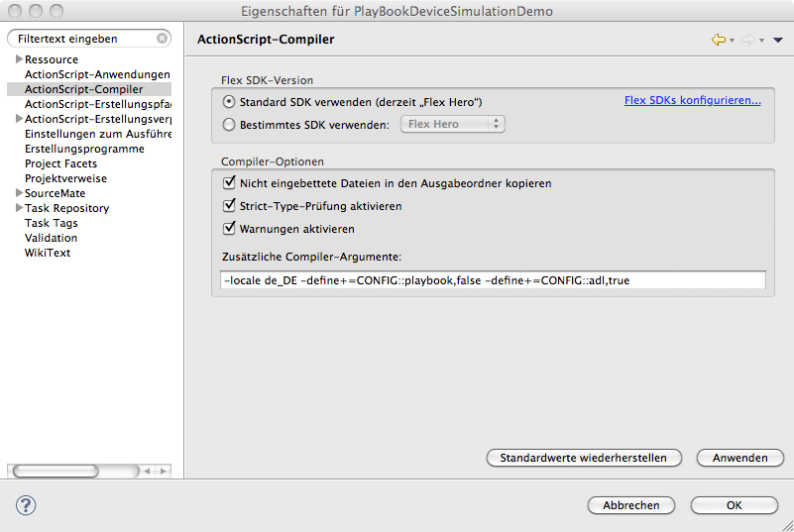Open back history dropdown arrow
Image resolution: width=794 pixels, height=532 pixels.
pos(732,41)
